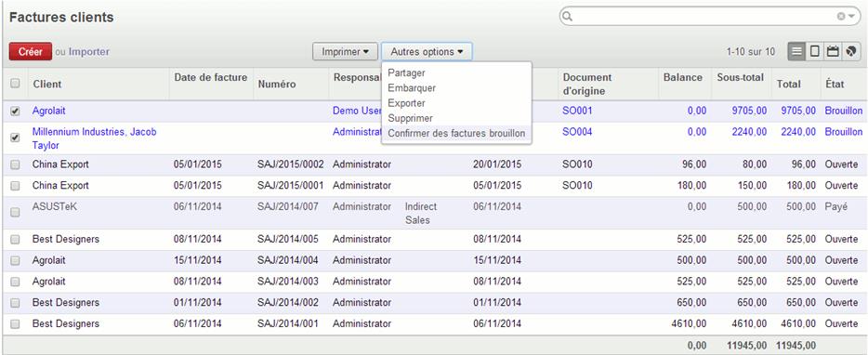Select Exporter from the menu

406,103
